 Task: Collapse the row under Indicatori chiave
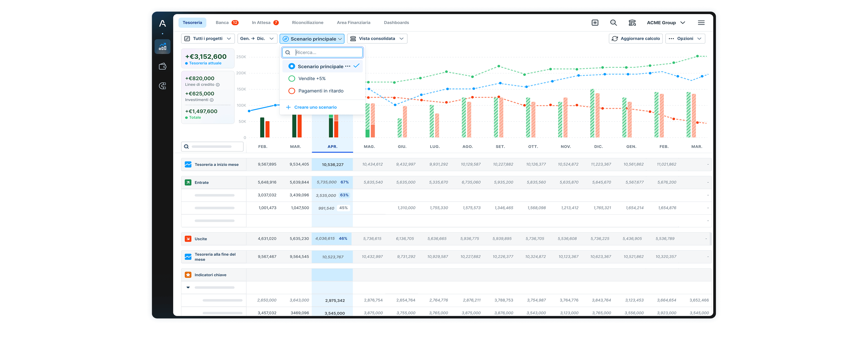click(188, 288)
